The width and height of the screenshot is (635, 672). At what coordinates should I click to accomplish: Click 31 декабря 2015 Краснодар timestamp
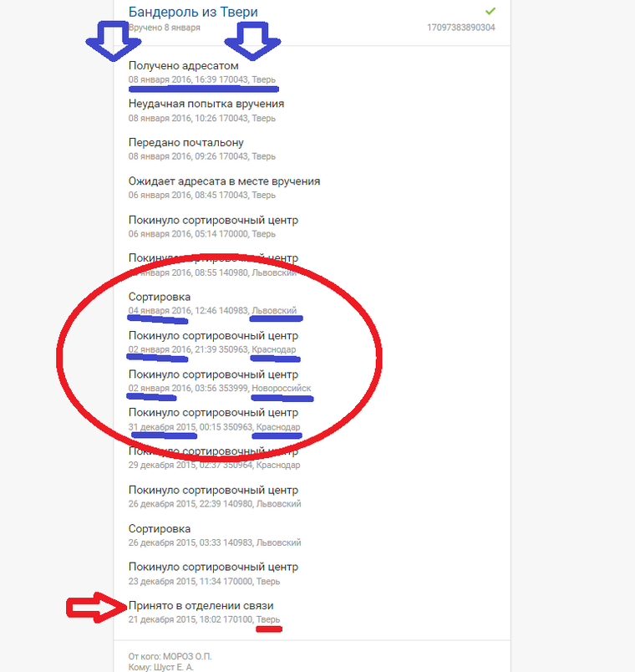click(214, 427)
